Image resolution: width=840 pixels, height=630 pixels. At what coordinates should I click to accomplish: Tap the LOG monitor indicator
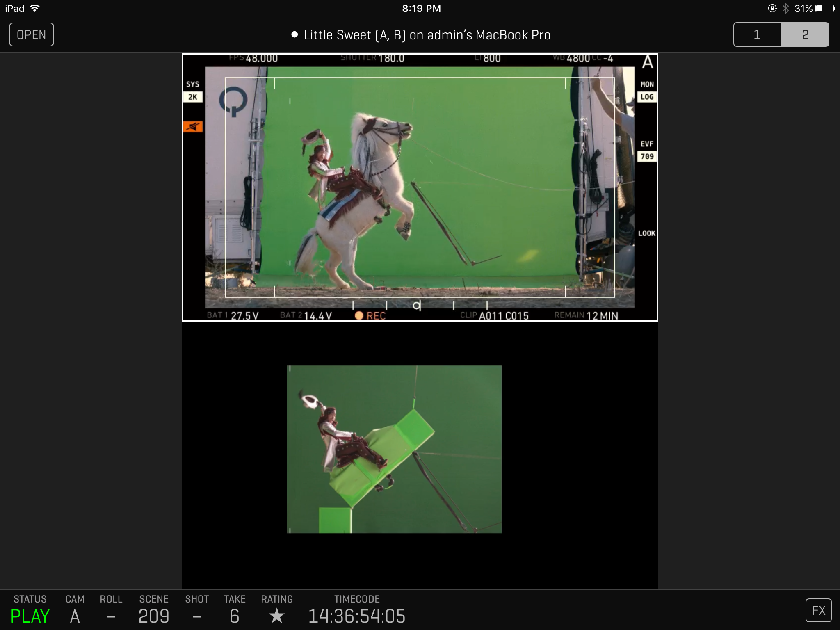click(647, 97)
